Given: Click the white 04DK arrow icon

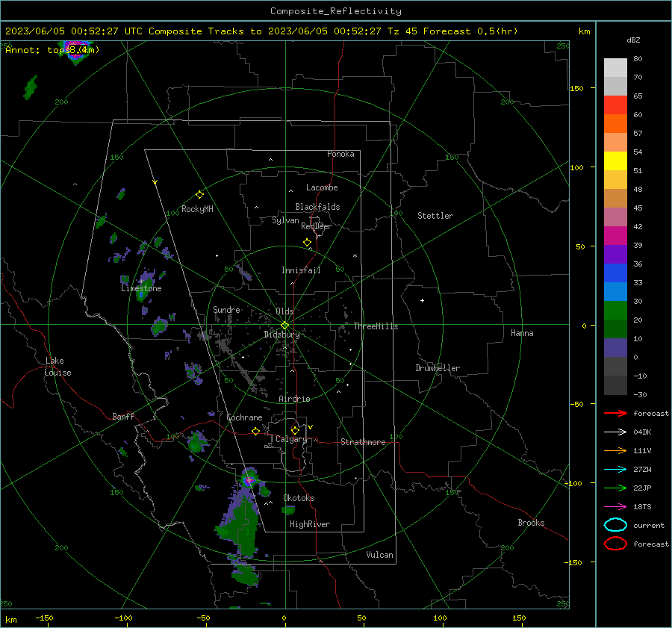Looking at the screenshot, I should (x=615, y=432).
